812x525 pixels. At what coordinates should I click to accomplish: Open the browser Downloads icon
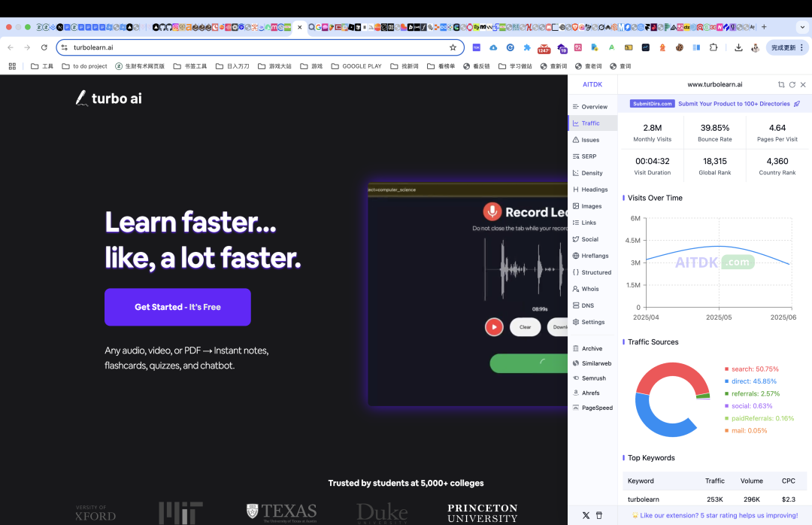(x=738, y=47)
